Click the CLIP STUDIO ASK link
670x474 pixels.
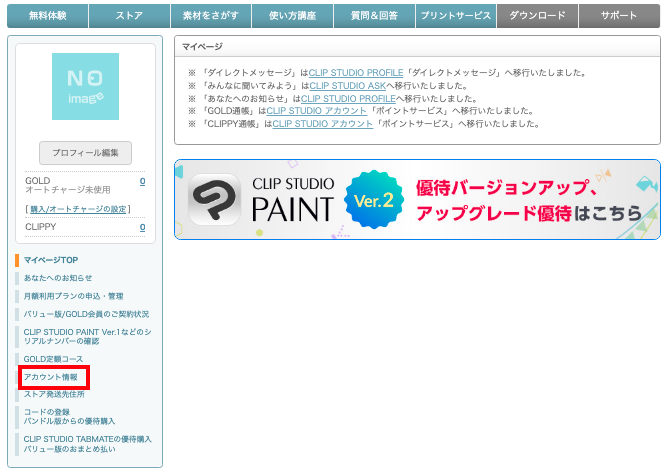[347, 85]
